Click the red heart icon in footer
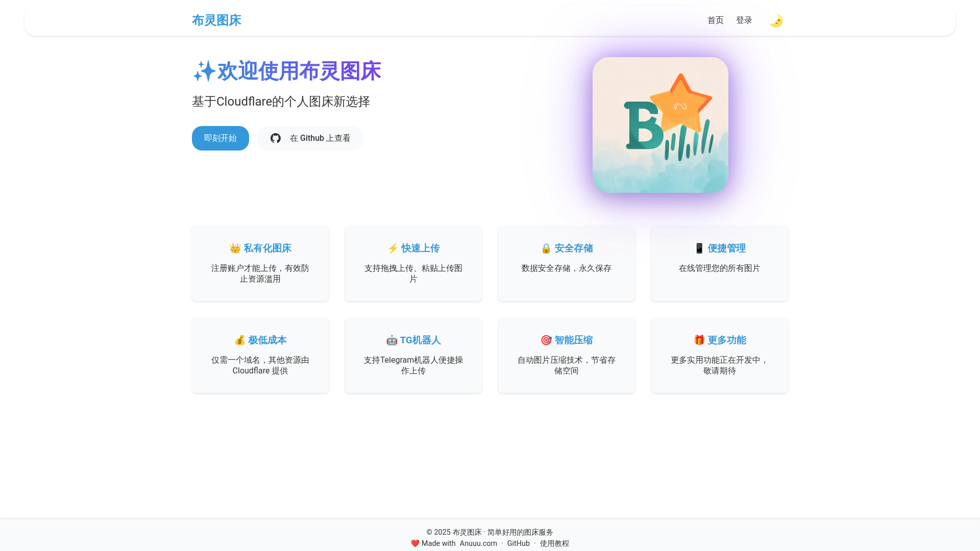 (415, 543)
